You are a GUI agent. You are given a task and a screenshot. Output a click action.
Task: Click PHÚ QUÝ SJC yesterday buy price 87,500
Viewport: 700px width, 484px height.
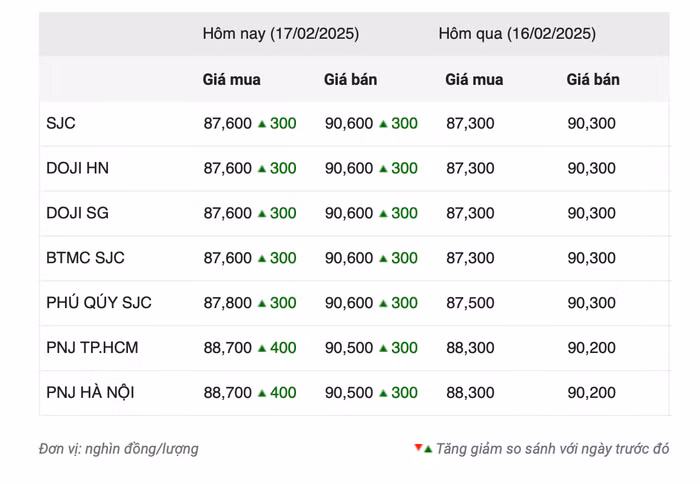coord(470,303)
